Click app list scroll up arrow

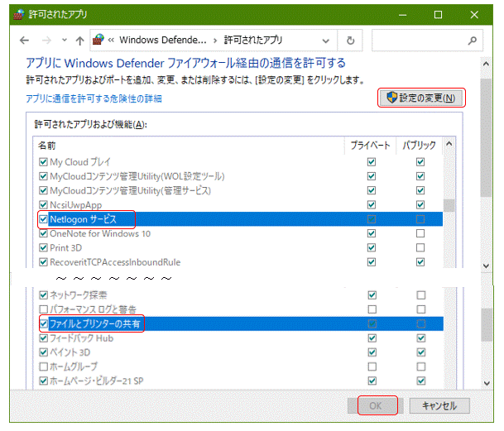tap(449, 144)
